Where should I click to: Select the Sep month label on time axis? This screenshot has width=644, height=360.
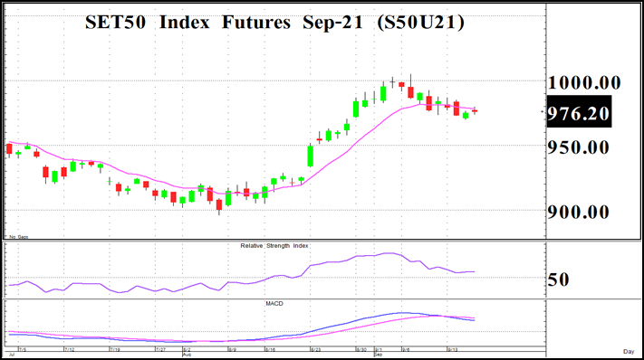tap(378, 355)
